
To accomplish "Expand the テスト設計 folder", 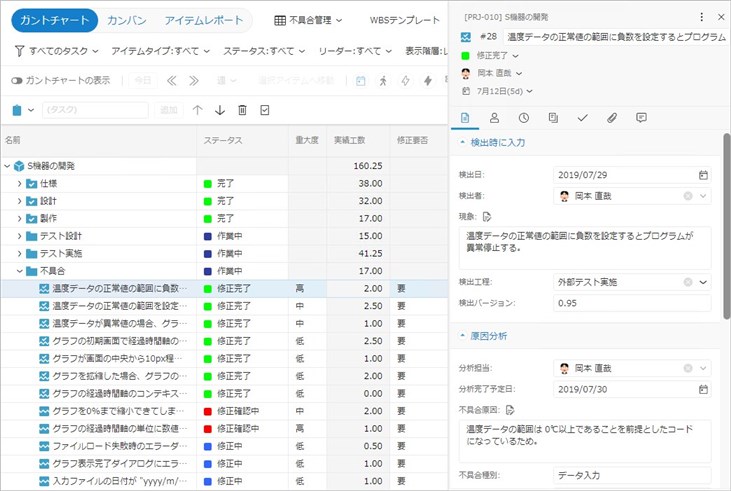I will [19, 236].
